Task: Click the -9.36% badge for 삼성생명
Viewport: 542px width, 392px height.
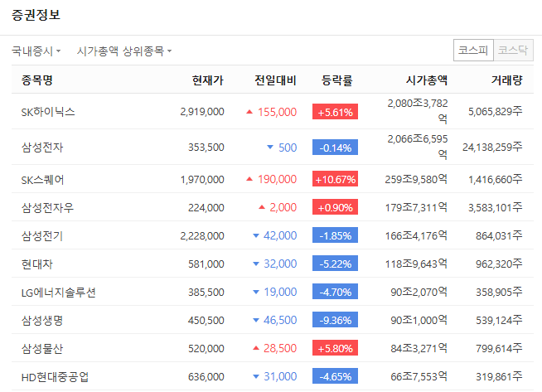Action: [x=335, y=320]
